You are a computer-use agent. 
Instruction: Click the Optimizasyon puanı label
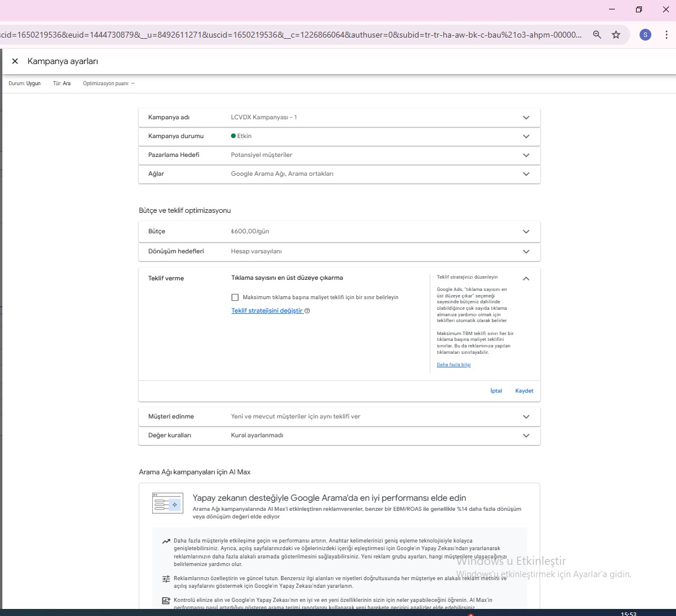point(106,83)
